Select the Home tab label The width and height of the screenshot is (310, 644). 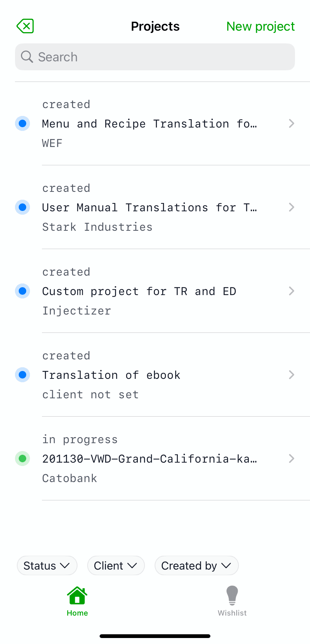tap(77, 613)
